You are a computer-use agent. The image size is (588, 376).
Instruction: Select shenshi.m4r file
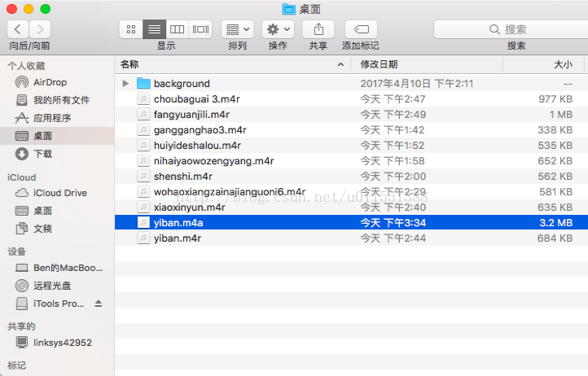click(351, 176)
